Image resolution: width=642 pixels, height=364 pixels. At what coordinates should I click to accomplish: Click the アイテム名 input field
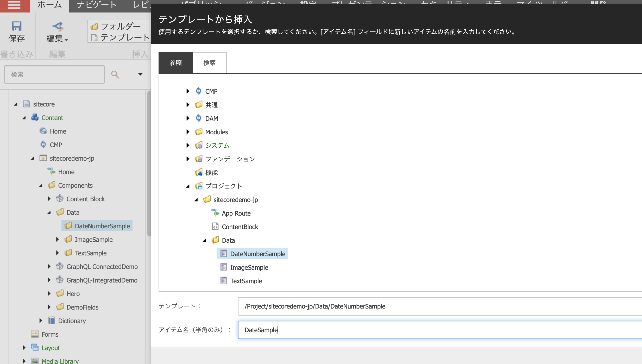tap(440, 330)
